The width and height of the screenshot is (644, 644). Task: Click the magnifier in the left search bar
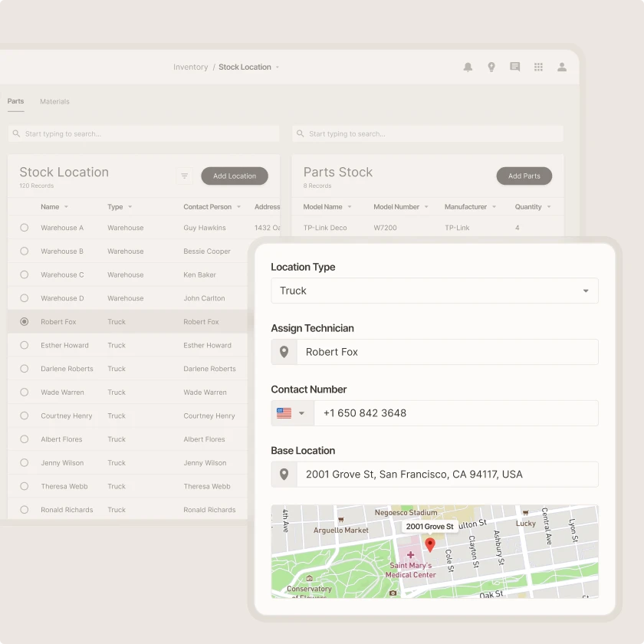click(16, 133)
